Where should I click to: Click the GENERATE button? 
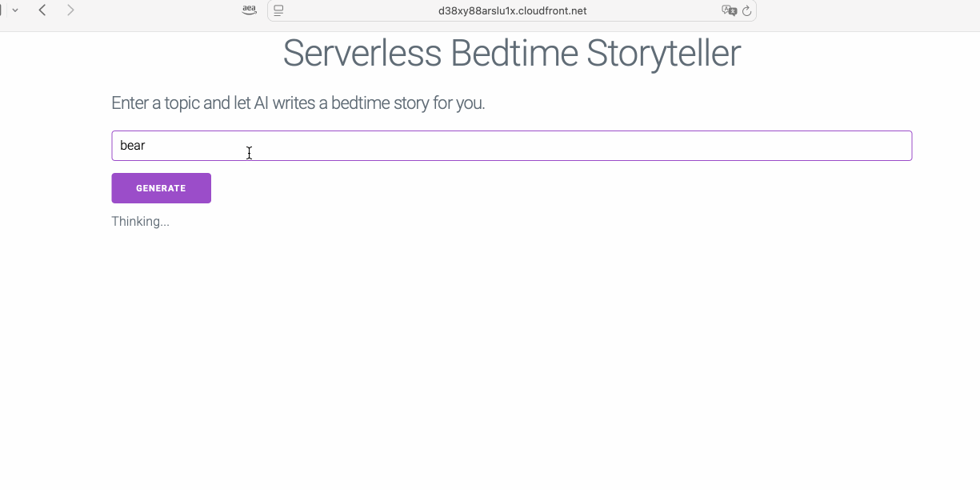point(161,188)
